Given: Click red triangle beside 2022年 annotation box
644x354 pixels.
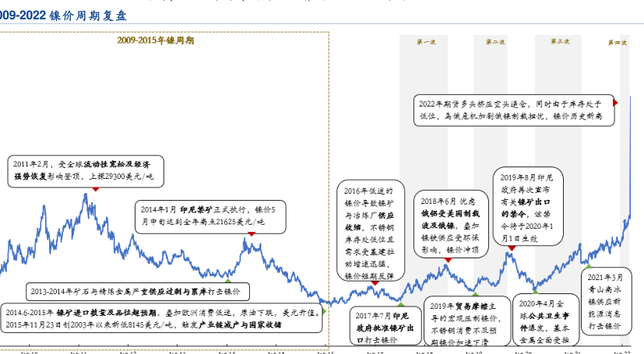Looking at the screenshot, I should pyautogui.click(x=615, y=102).
